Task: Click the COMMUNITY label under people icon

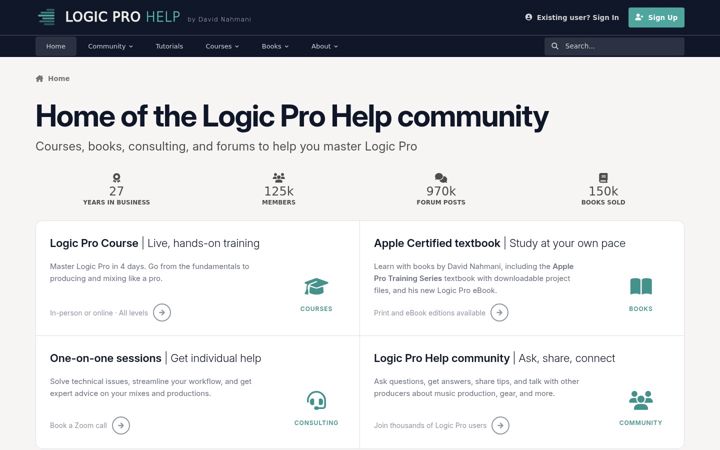Action: [x=641, y=423]
